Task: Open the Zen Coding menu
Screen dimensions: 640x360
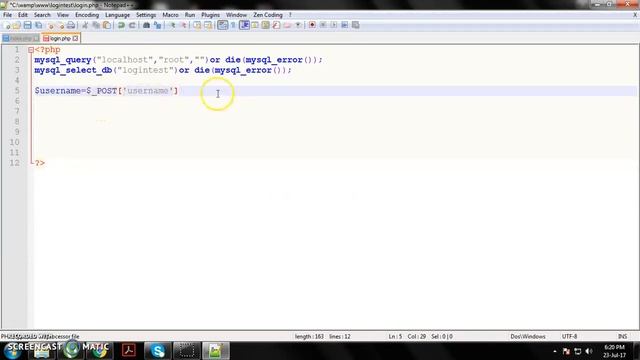Action: 268,15
